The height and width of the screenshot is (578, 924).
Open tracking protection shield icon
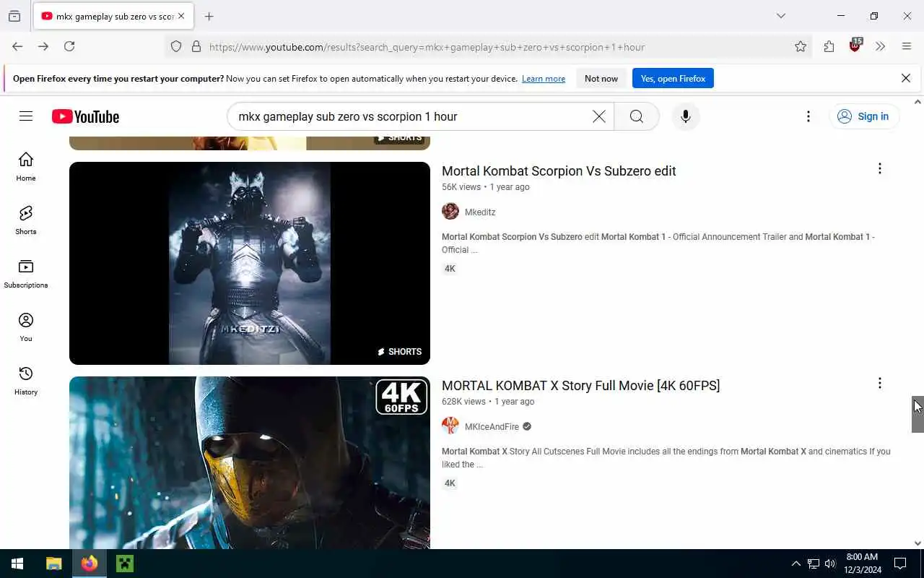click(x=176, y=47)
